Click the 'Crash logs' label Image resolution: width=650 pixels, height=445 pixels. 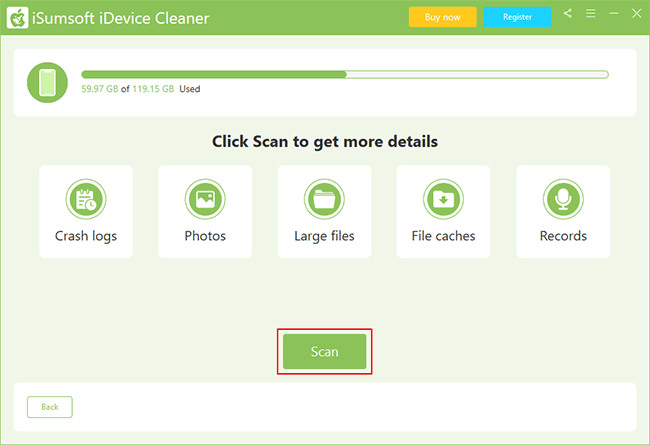pos(86,236)
